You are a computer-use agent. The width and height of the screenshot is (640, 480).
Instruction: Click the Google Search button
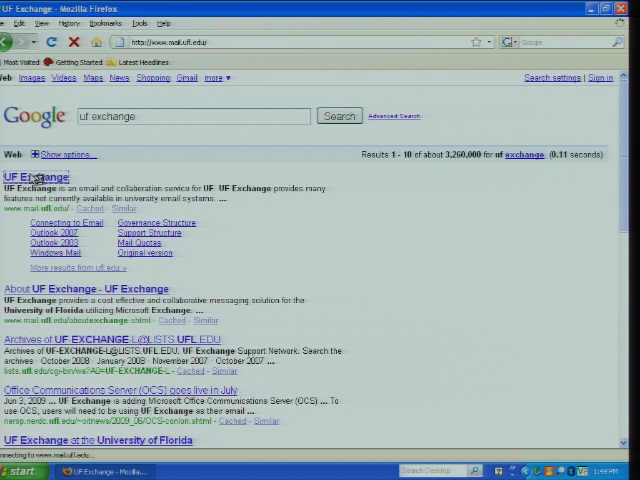(x=340, y=116)
